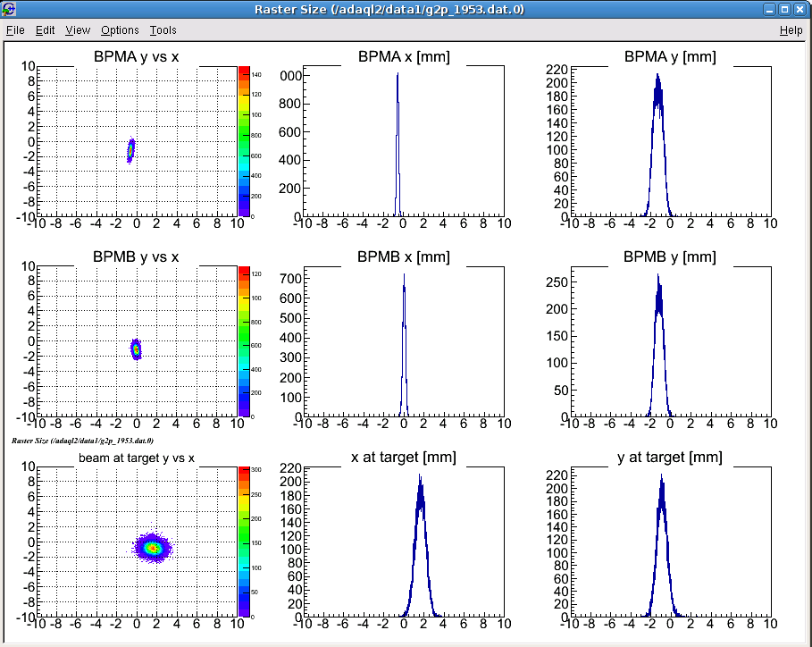Select the 'BPMA x [mm]' plot title
The image size is (812, 647).
(404, 57)
